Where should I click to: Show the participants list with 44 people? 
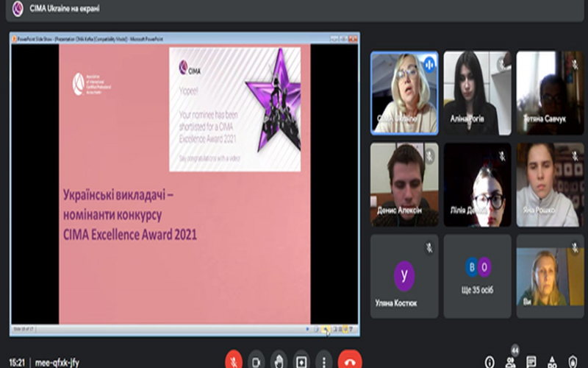(510, 362)
